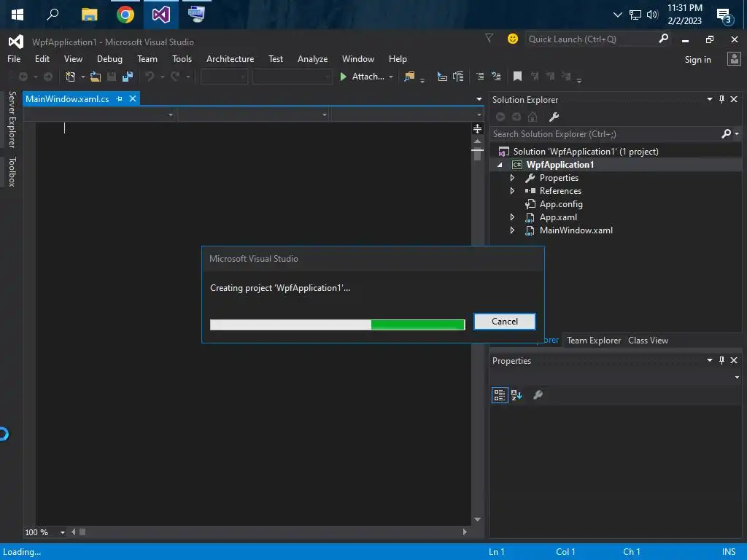Click the editor split-window handle
This screenshot has width=747, height=560.
pos(477,129)
